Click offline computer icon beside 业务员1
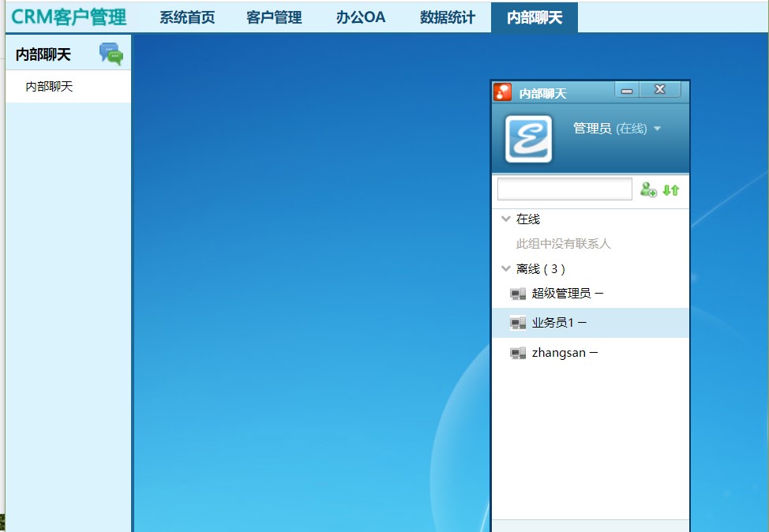769x532 pixels. pos(518,323)
